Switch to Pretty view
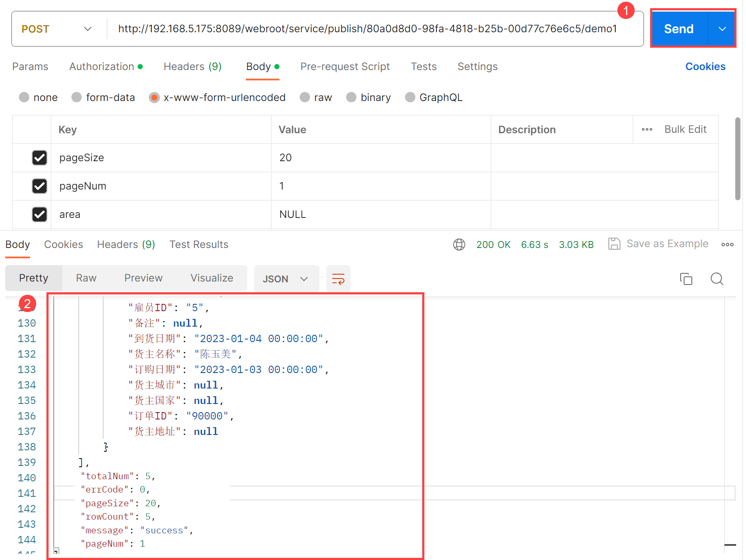Screen dimensions: 746x560 (34, 278)
